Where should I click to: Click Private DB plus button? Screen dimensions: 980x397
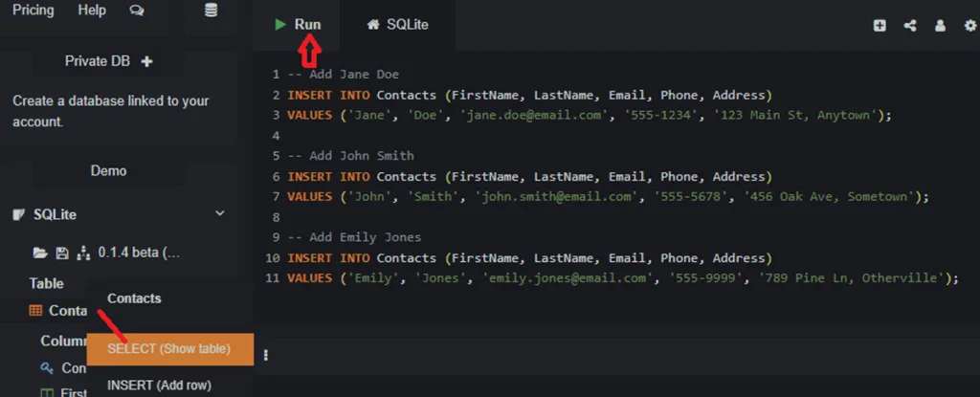point(146,61)
